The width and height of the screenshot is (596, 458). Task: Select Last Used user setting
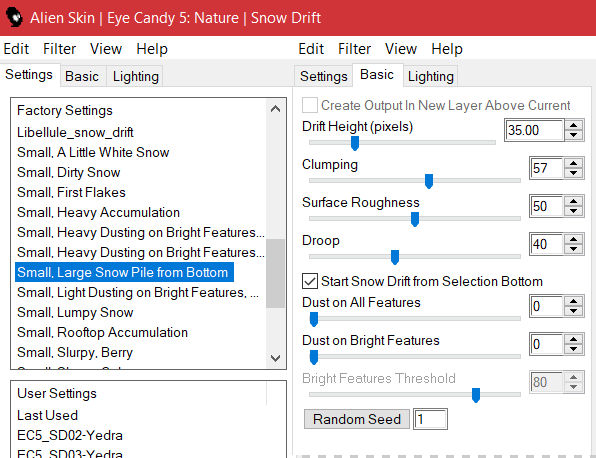tap(48, 415)
